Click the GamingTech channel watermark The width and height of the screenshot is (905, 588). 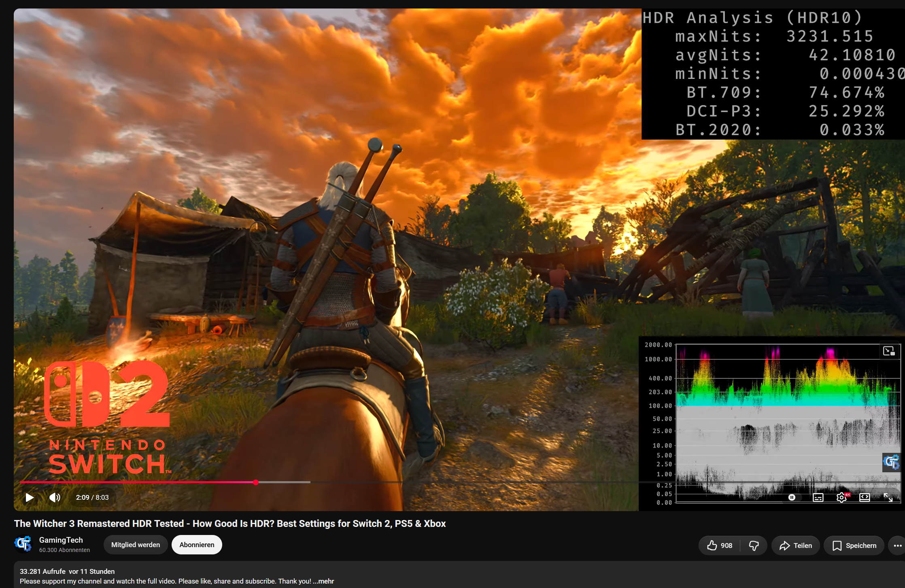(892, 462)
